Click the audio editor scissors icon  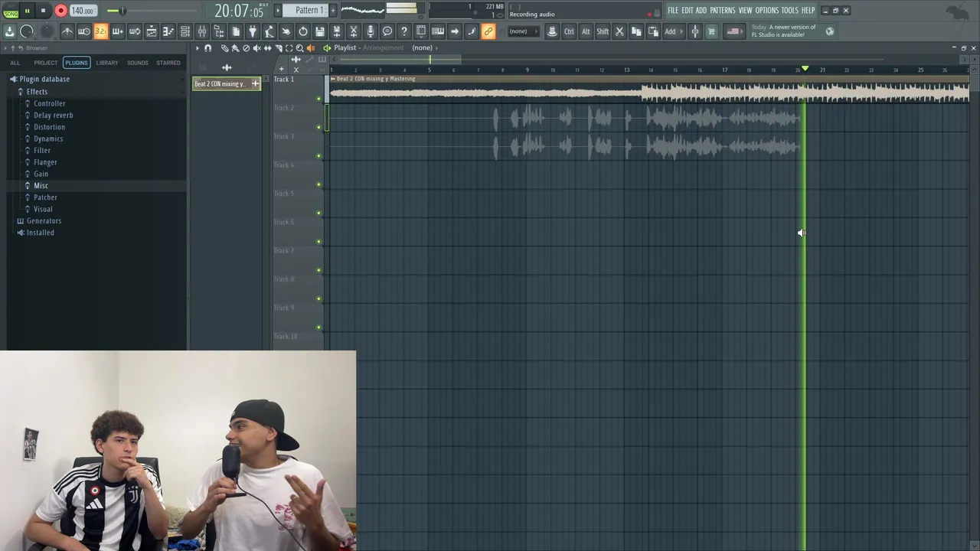(354, 31)
